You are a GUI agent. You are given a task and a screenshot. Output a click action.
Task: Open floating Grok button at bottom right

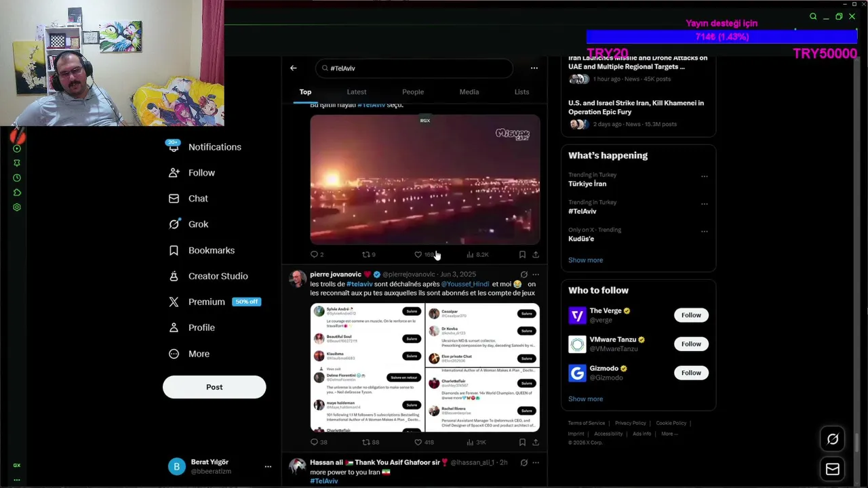tap(833, 439)
